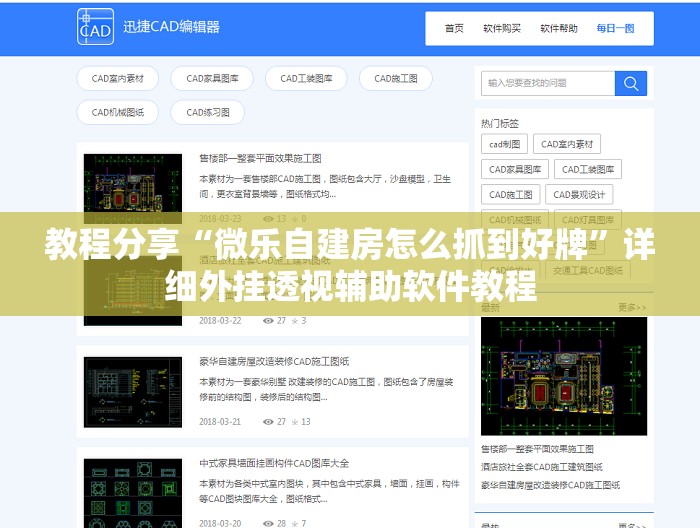
Task: Open the 软件帮助 navigation item
Action: pyautogui.click(x=558, y=29)
